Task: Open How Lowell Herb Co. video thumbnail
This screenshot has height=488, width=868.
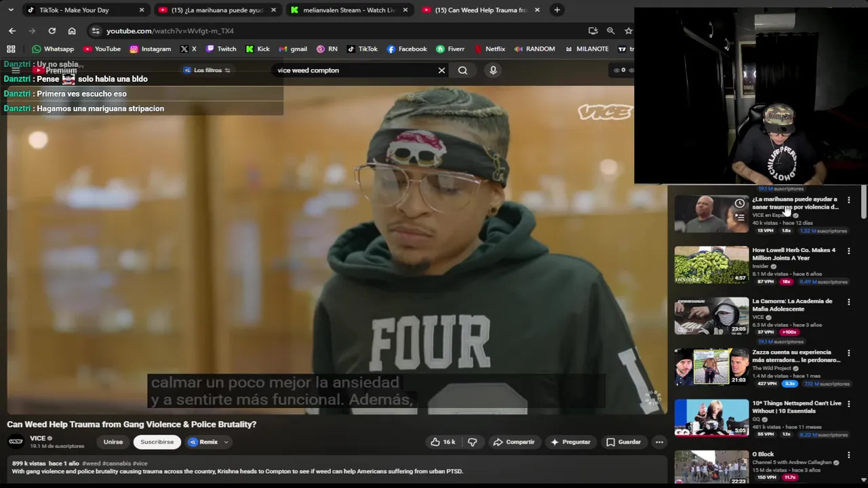Action: [711, 265]
